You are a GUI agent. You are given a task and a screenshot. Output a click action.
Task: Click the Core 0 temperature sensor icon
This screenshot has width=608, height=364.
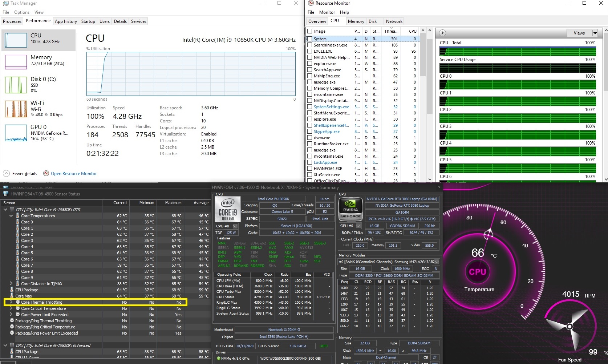point(17,222)
